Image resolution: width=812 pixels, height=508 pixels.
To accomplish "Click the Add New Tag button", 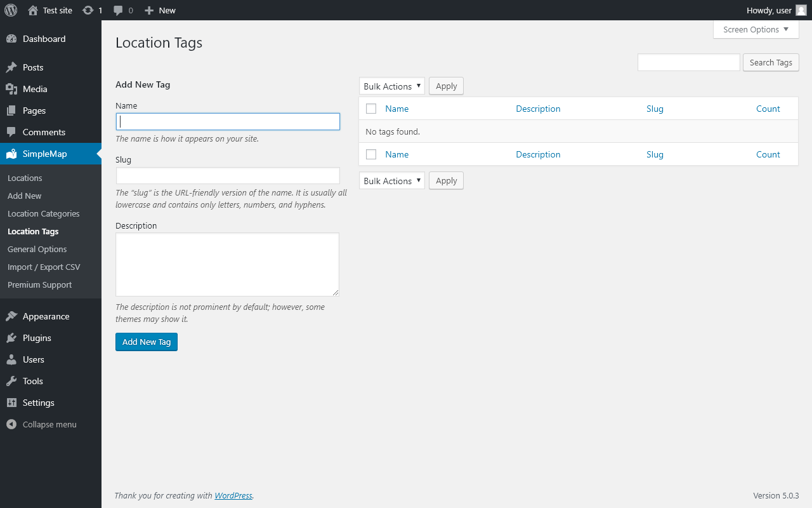I will click(x=147, y=342).
